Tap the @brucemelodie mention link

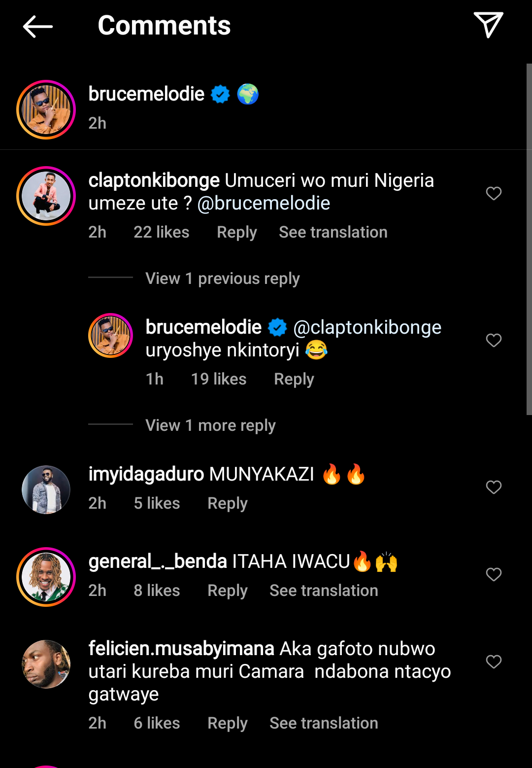tap(264, 203)
